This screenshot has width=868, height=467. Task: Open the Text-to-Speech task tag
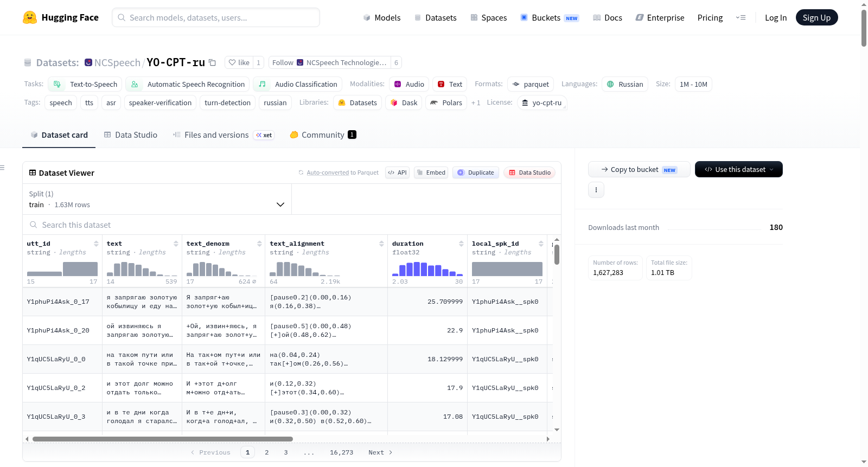pos(85,84)
